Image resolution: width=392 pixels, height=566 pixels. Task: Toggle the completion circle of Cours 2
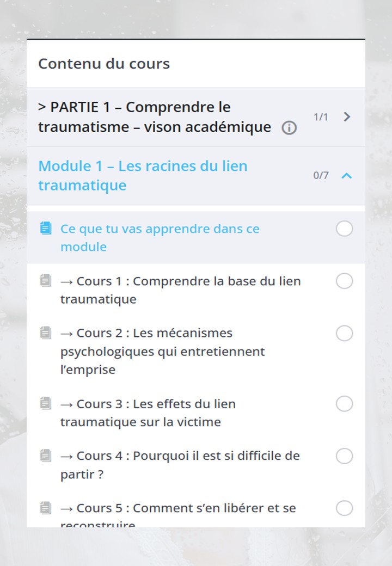click(x=344, y=333)
